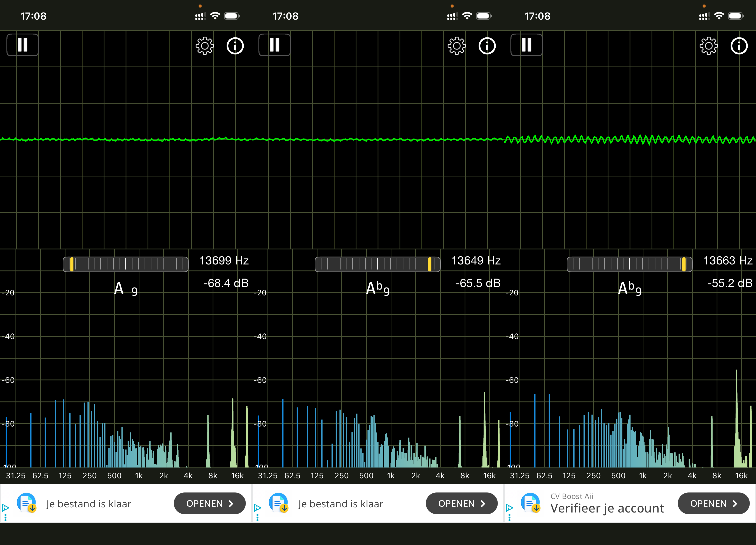Select the 13663 Hz frequency readout

tap(728, 260)
